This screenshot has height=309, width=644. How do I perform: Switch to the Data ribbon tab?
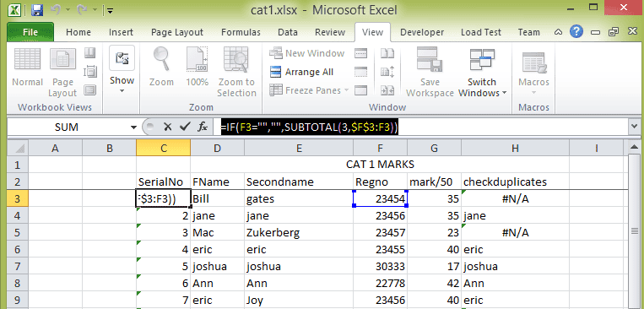pyautogui.click(x=288, y=32)
